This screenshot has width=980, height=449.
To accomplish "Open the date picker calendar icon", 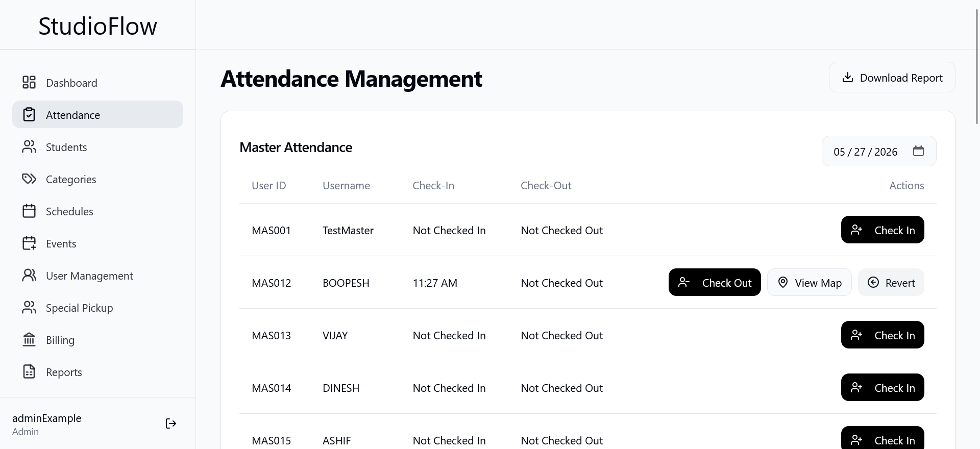I will click(918, 151).
